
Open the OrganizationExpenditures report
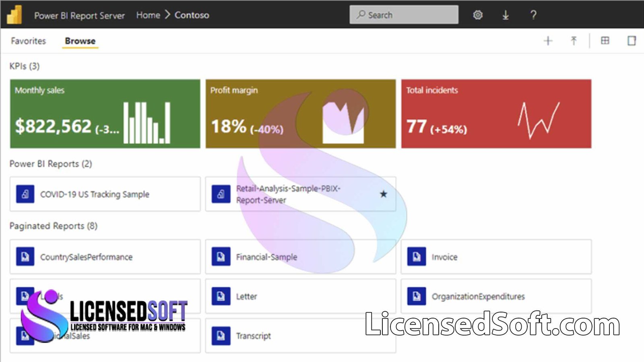pos(496,296)
